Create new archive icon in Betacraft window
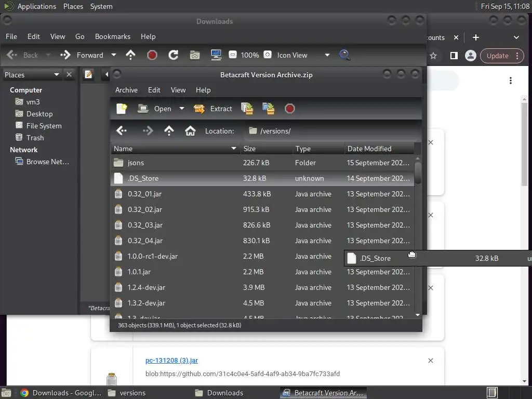Image resolution: width=532 pixels, height=399 pixels. coord(122,109)
